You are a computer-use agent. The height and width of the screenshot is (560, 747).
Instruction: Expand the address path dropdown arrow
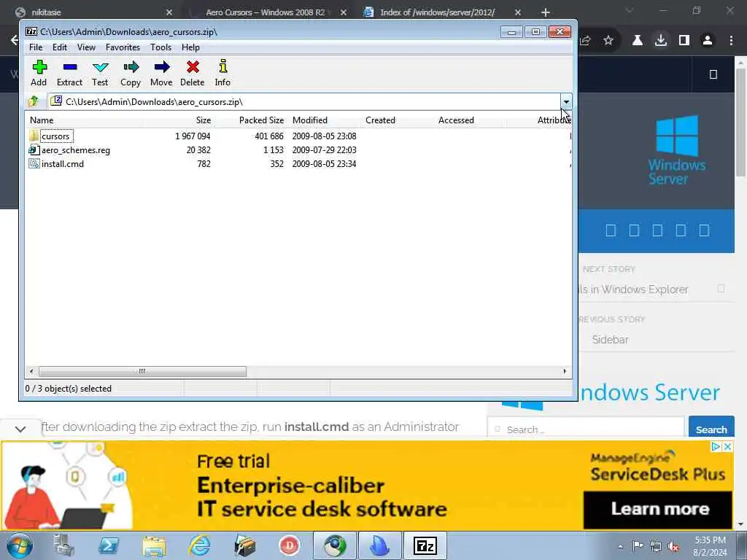click(566, 101)
